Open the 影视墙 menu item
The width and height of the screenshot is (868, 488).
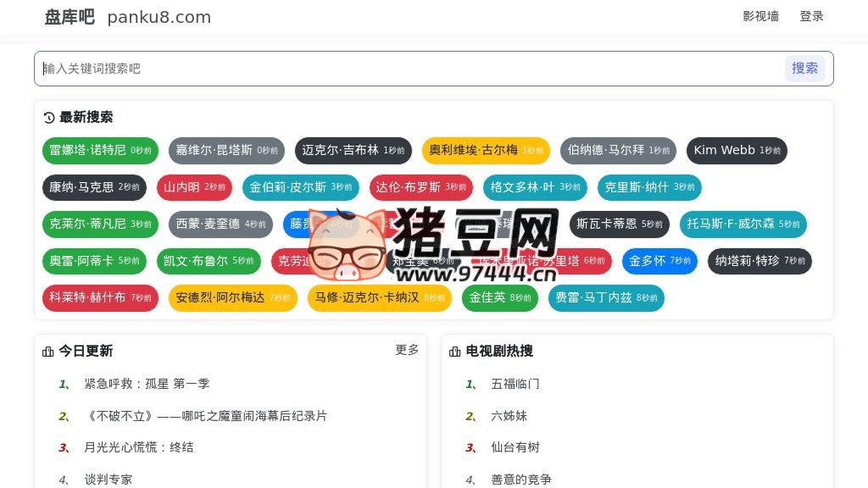pos(760,16)
